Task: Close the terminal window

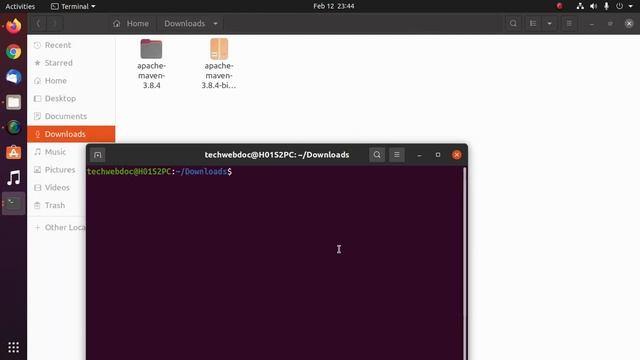Action: [457, 155]
